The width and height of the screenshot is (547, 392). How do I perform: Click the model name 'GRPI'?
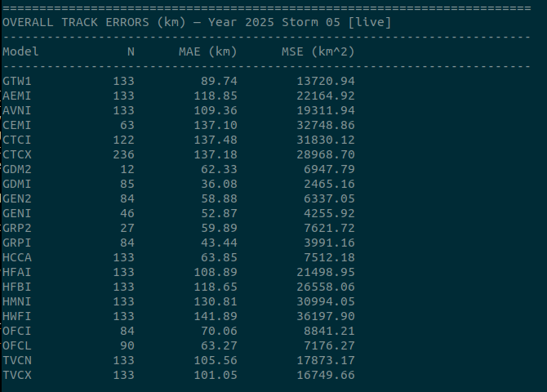click(x=17, y=243)
